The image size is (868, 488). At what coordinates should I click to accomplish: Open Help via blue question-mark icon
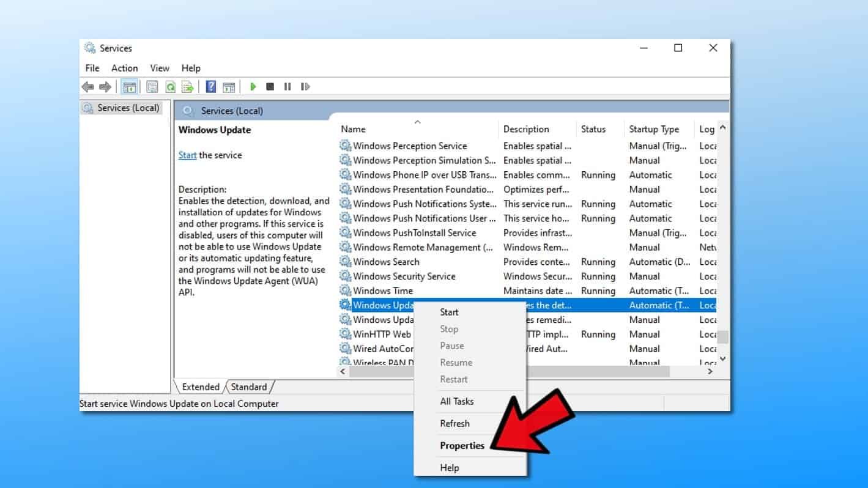211,87
